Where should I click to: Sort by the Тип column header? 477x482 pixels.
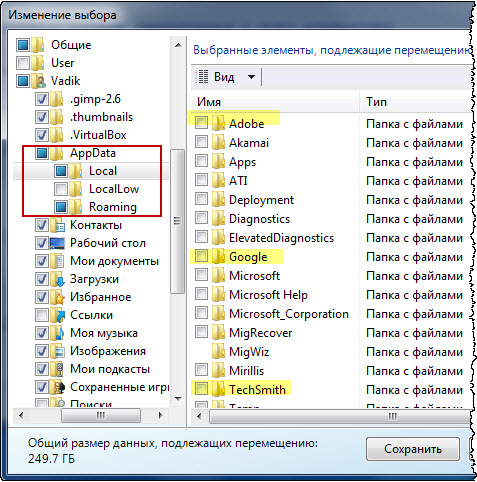click(x=416, y=101)
